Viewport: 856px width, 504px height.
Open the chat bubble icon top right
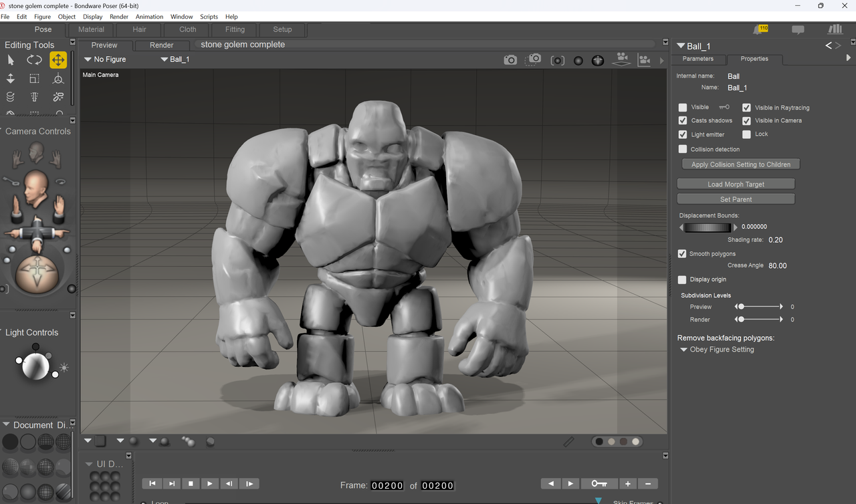pos(798,29)
